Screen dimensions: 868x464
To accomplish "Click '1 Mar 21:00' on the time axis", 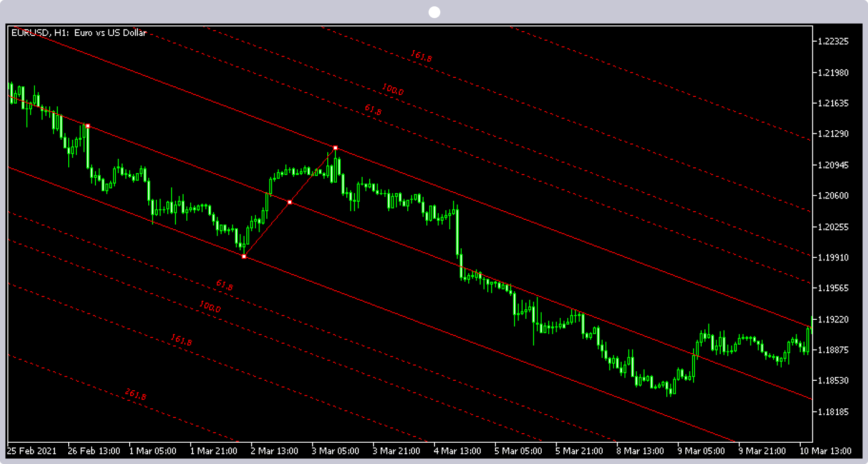I will coord(214,451).
